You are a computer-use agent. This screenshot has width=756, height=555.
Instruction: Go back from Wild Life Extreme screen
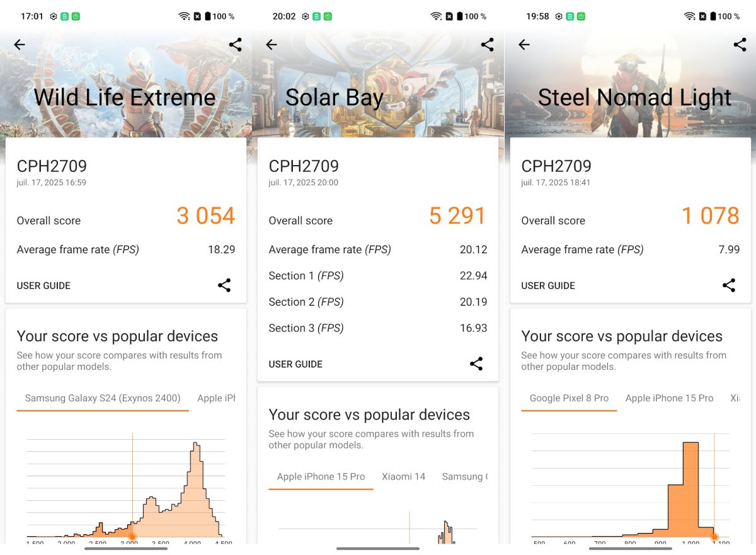point(20,45)
